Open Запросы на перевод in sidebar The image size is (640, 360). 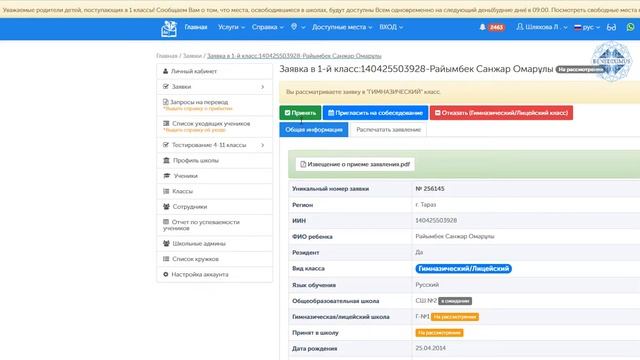[x=215, y=105]
